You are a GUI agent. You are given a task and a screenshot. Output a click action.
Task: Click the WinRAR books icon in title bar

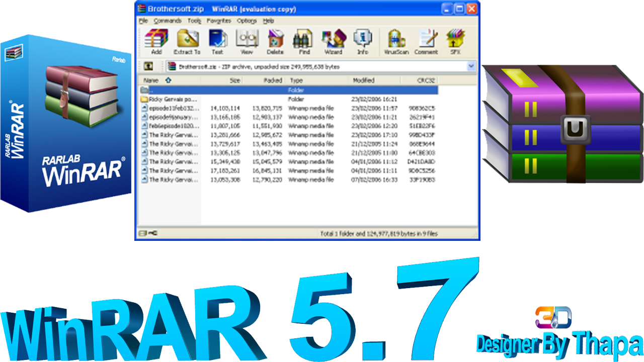pyautogui.click(x=142, y=9)
